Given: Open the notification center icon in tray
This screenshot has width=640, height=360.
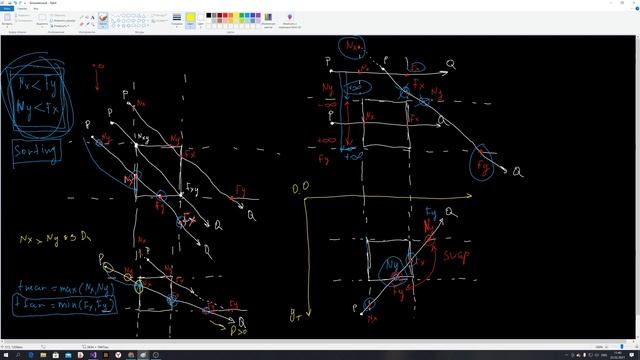Looking at the screenshot, I should click(x=631, y=355).
